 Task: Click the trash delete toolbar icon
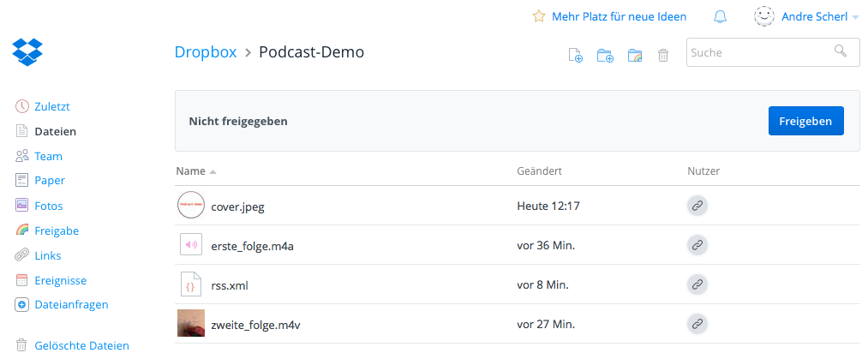[x=663, y=55]
